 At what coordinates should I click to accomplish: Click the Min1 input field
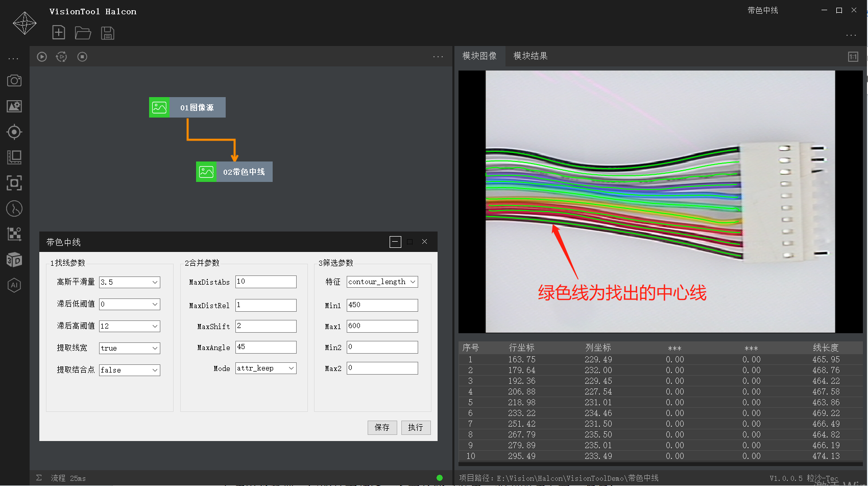382,305
